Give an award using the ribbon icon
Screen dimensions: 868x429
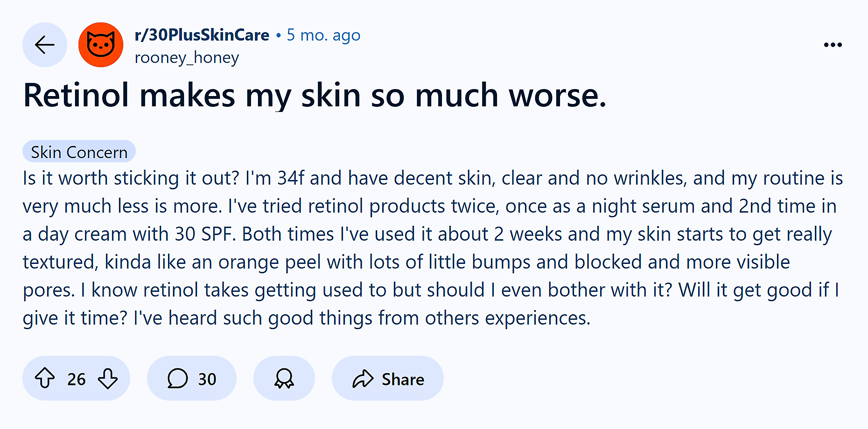tap(284, 378)
